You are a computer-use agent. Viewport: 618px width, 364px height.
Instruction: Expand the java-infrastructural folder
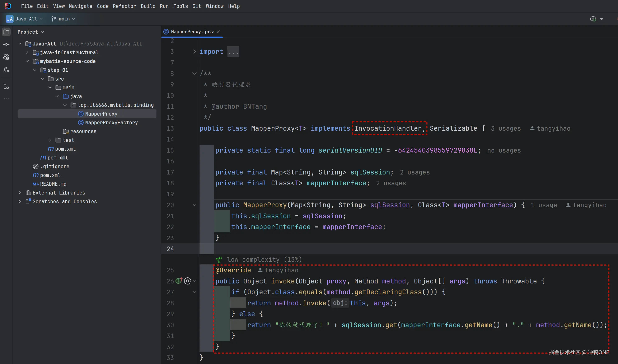click(27, 52)
